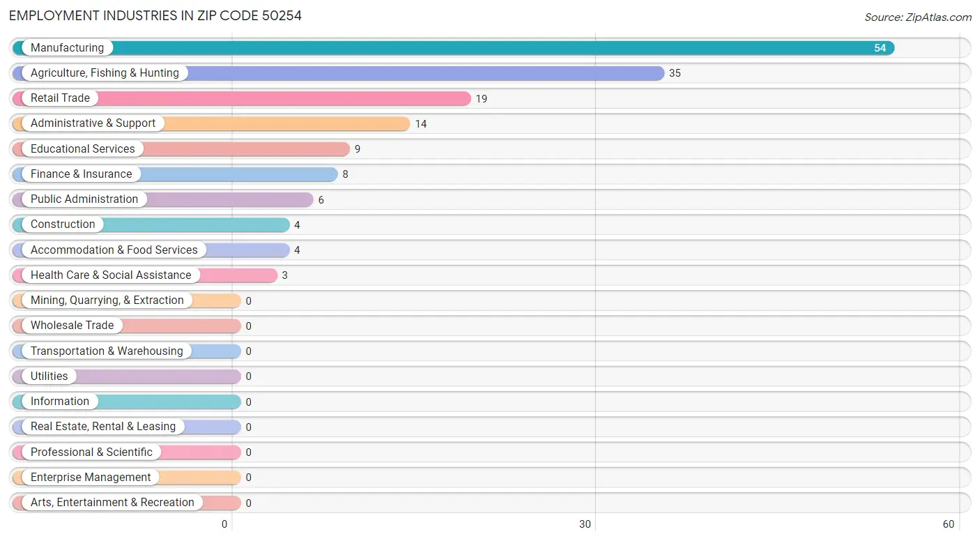Select Health Care & Social Assistance label
Screen dimensions: 980x541
click(x=111, y=275)
